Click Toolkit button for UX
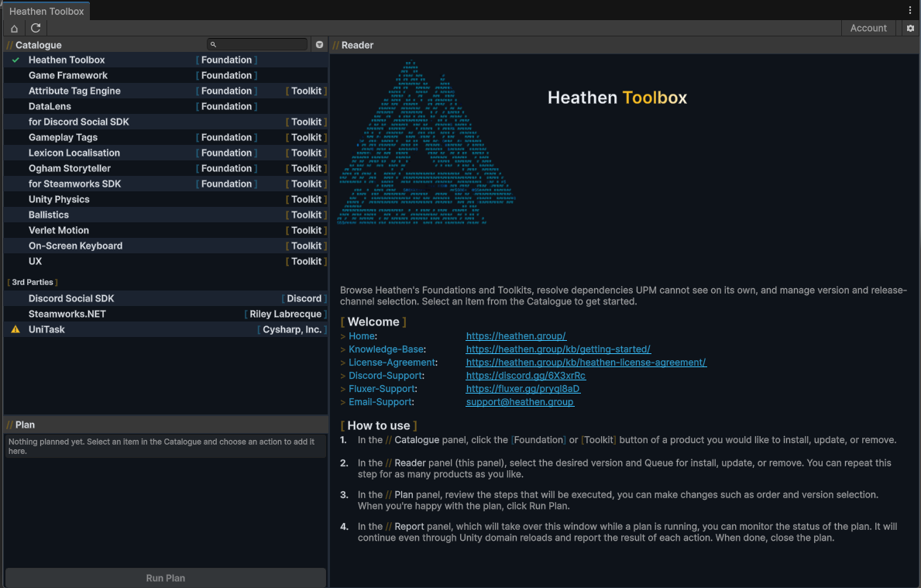 pos(306,261)
